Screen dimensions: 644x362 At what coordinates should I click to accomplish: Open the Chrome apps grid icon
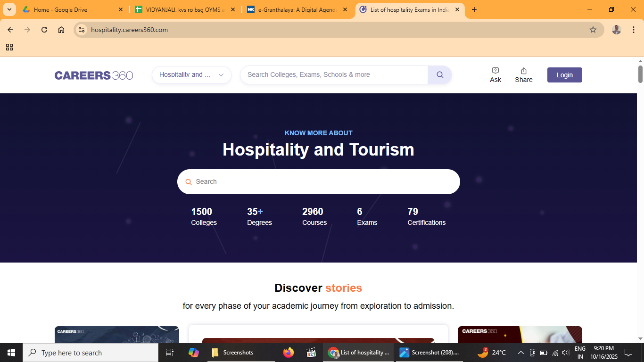[x=9, y=47]
